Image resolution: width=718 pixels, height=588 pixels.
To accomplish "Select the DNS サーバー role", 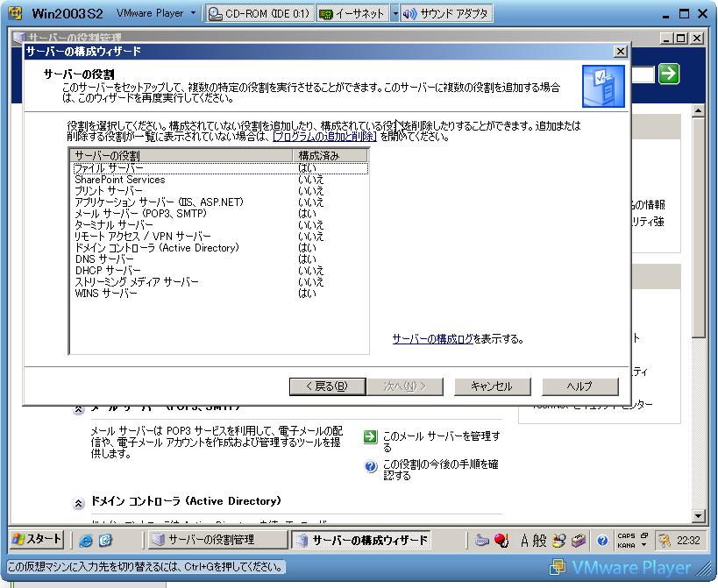I will (x=220, y=259).
